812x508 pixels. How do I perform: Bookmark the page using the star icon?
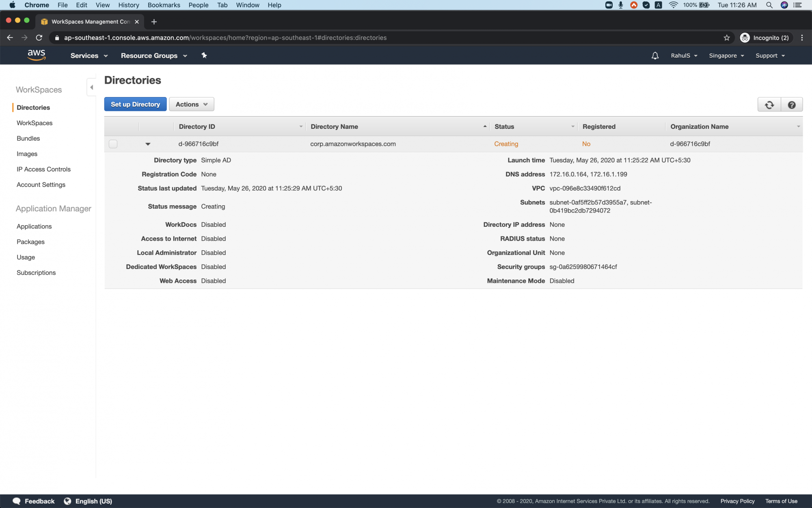pyautogui.click(x=726, y=37)
